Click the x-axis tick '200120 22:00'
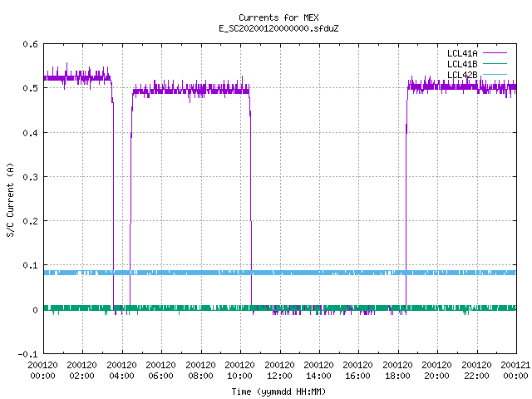This screenshot has height=399, width=532. tap(476, 371)
